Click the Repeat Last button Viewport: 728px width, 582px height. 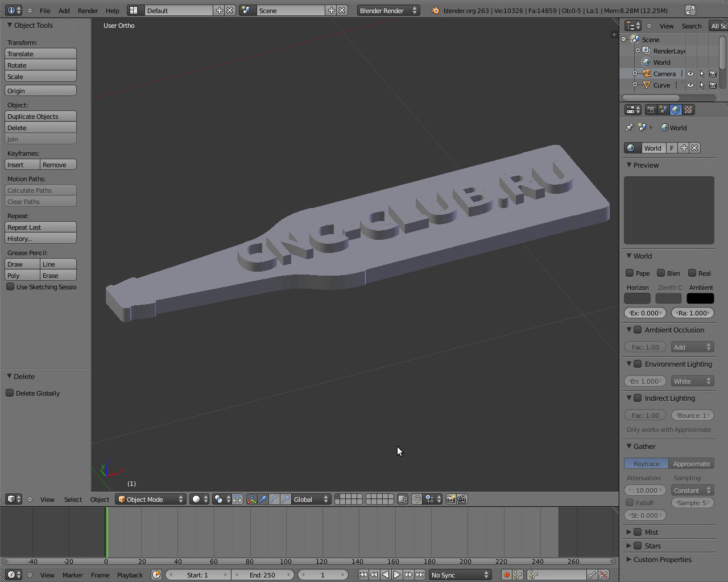(40, 227)
